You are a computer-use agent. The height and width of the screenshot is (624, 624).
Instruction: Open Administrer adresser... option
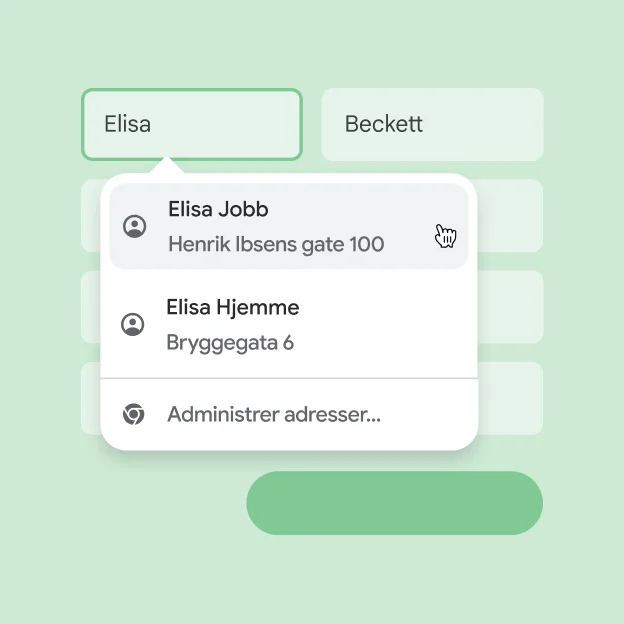coord(274,414)
